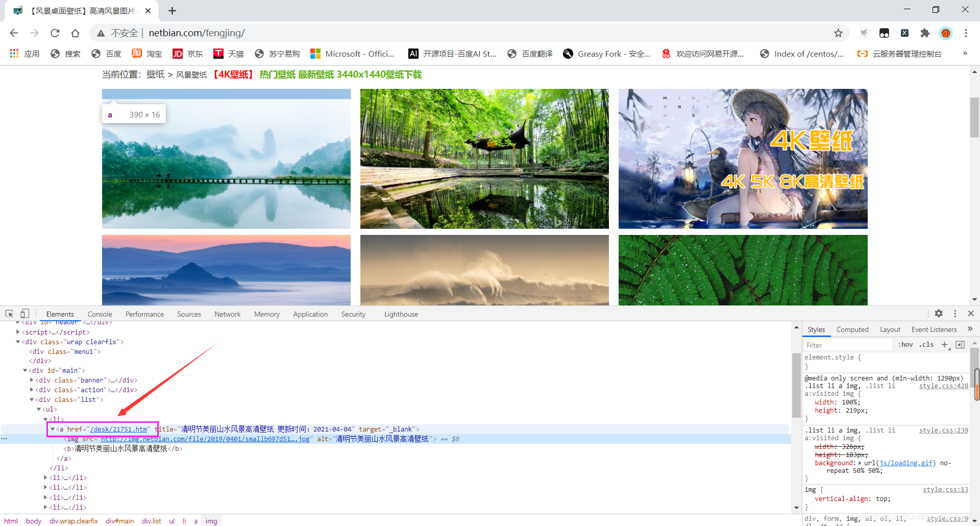The width and height of the screenshot is (980, 526).
Task: Open style.css:428 source link
Action: [x=943, y=386]
